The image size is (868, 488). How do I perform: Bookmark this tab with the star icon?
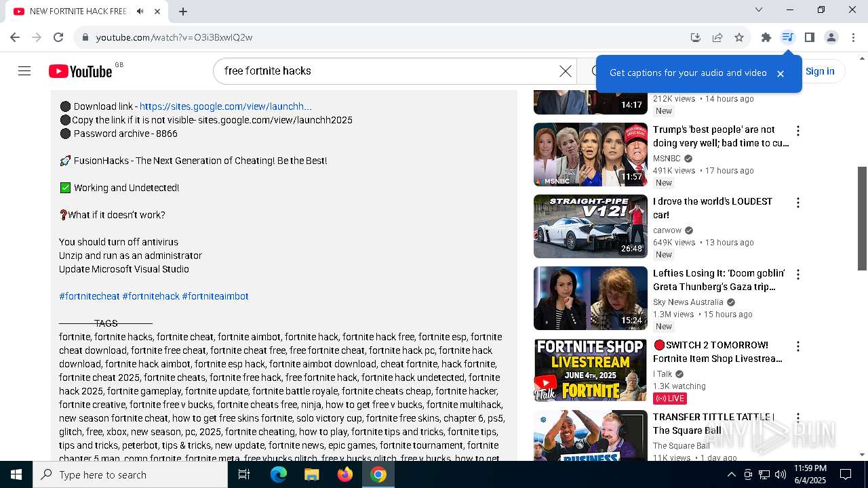pos(739,37)
